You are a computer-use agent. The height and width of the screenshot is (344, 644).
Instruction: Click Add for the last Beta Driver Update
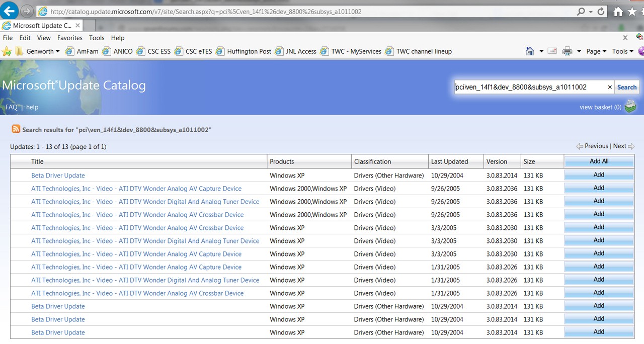pos(599,332)
